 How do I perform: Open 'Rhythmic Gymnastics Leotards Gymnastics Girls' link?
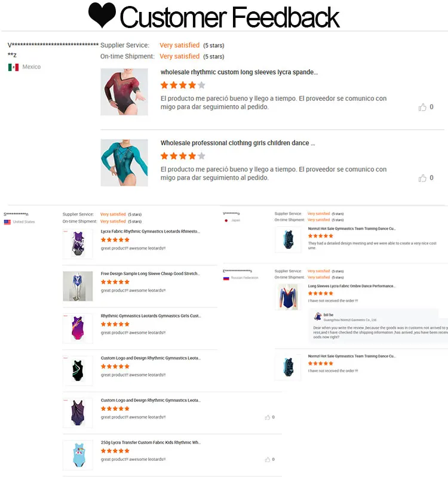pyautogui.click(x=151, y=316)
